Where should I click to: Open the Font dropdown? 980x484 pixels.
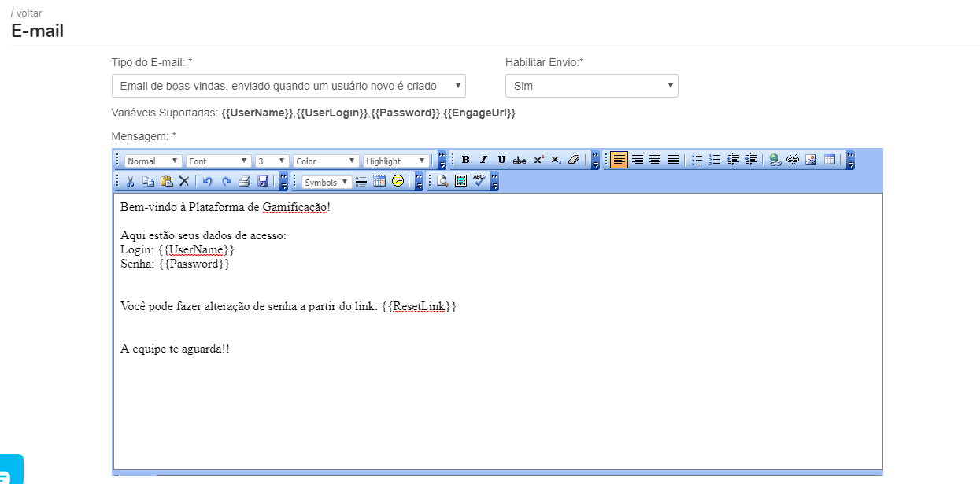coord(219,161)
